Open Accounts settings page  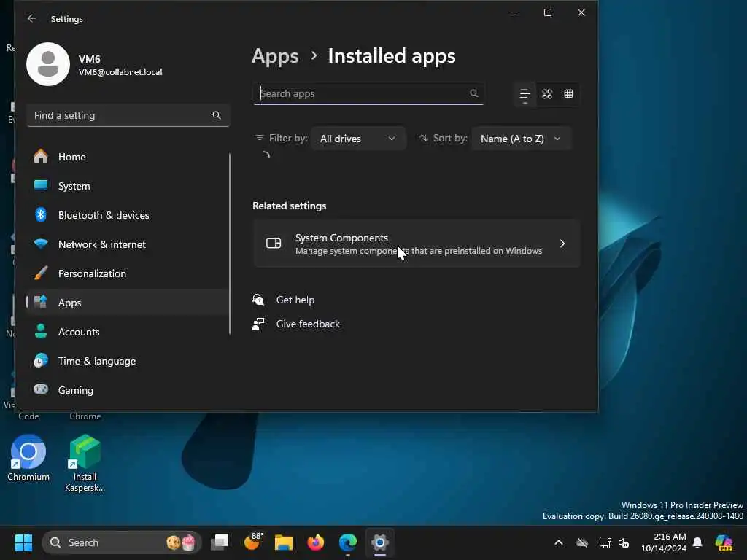(127, 332)
